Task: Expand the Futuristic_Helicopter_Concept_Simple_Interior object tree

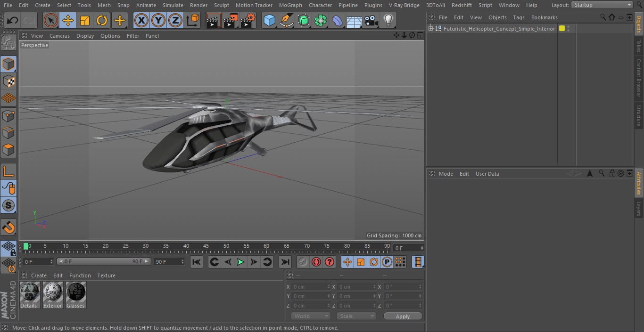Action: 430,29
